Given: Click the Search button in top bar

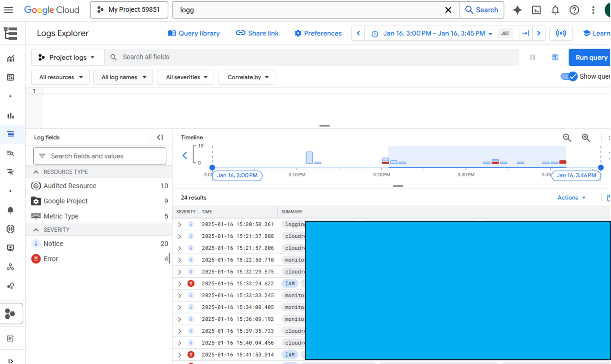Looking at the screenshot, I should 482,10.
